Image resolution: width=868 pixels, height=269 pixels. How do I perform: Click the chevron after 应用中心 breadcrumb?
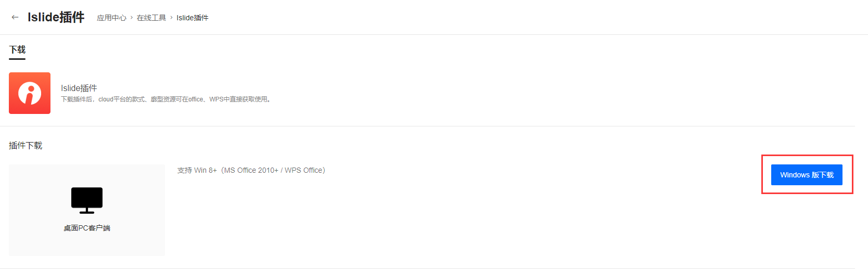click(132, 18)
